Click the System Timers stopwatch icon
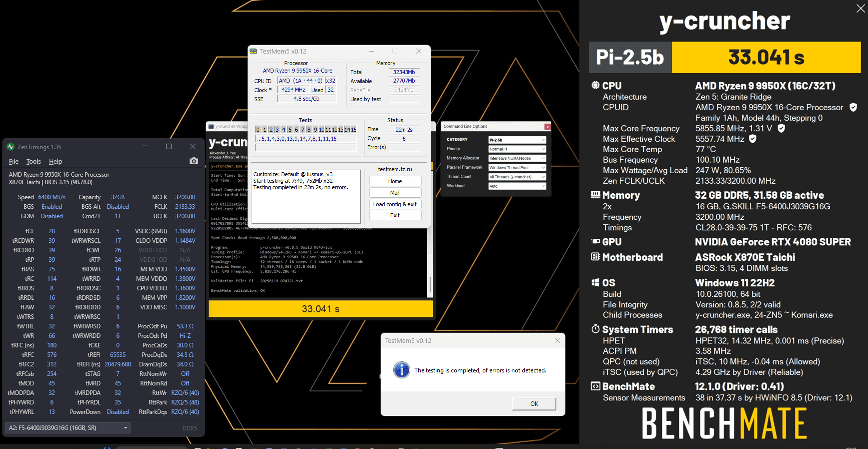The height and width of the screenshot is (449, 868). (595, 329)
